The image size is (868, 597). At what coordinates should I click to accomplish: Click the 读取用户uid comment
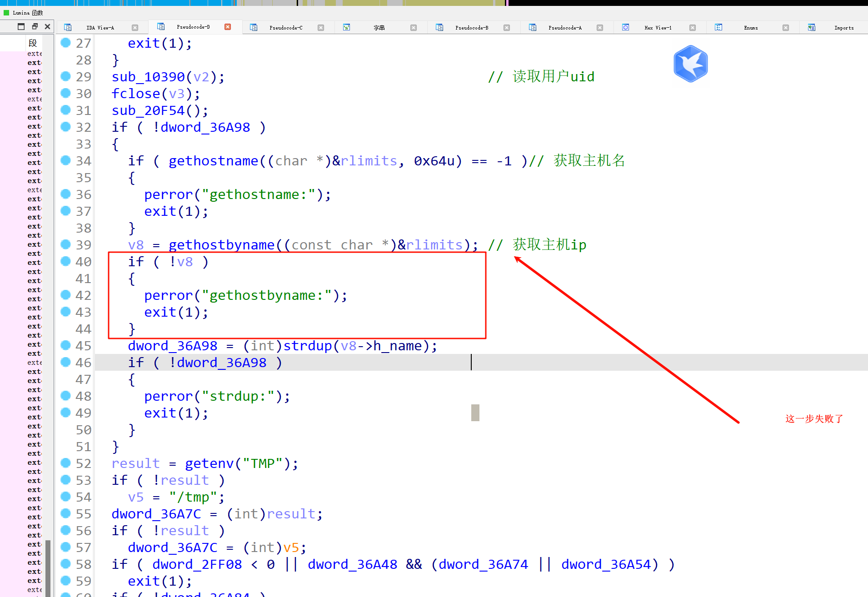pyautogui.click(x=541, y=77)
